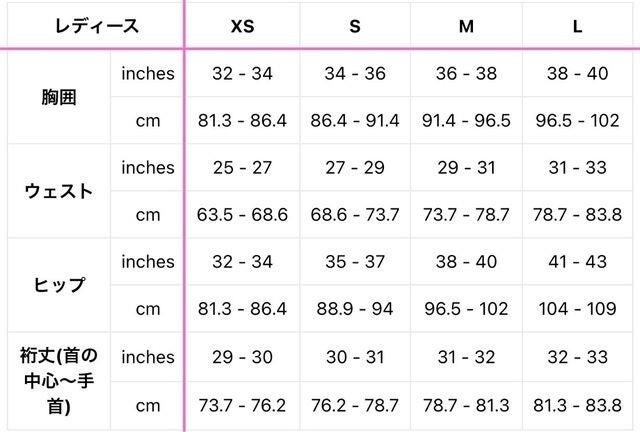The width and height of the screenshot is (640, 432).
Task: Click the L size column header
Action: click(578, 26)
